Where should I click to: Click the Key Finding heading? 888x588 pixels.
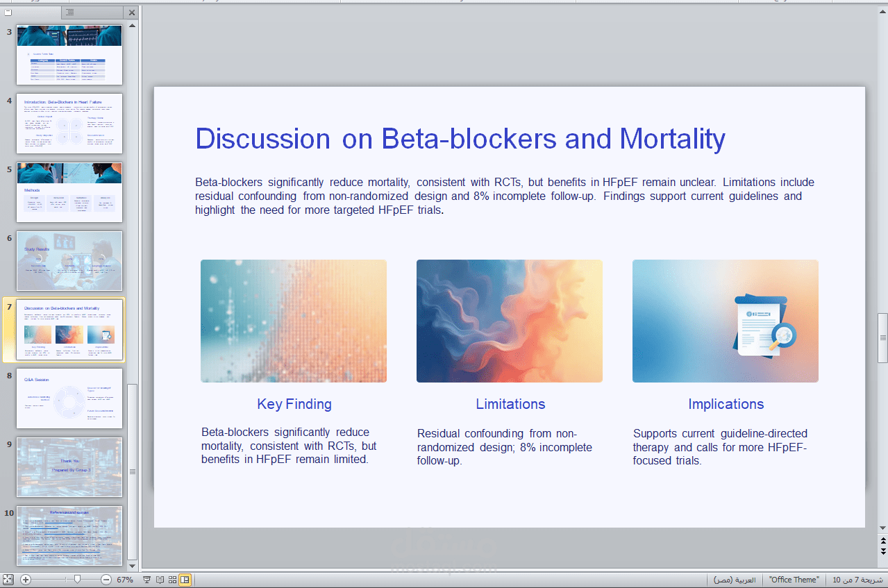point(294,404)
